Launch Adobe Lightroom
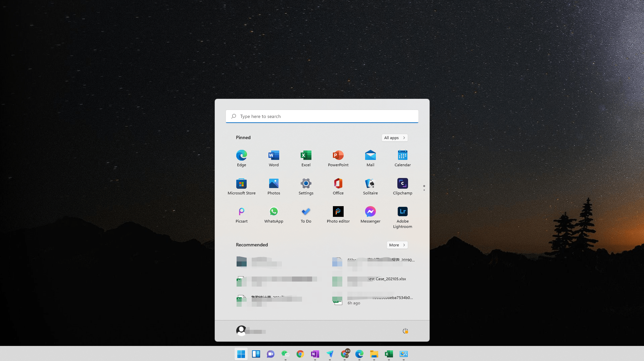The height and width of the screenshot is (361, 644). pyautogui.click(x=403, y=217)
